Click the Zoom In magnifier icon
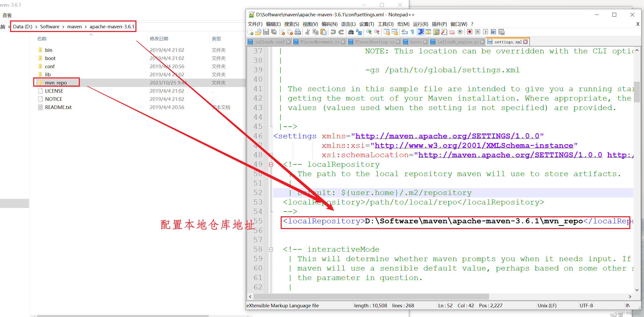Image resolution: width=644 pixels, height=317 pixels. (x=369, y=32)
